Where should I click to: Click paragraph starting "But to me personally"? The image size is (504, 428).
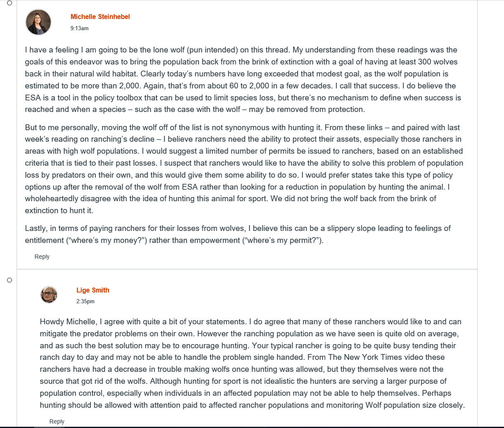coord(244,169)
